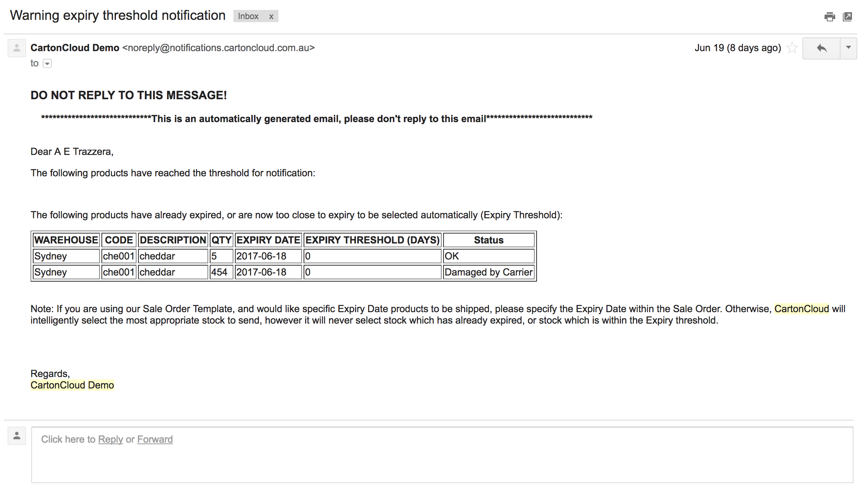Expand recipient details arrow next to 'to'
This screenshot has height=490, width=868.
(x=47, y=64)
